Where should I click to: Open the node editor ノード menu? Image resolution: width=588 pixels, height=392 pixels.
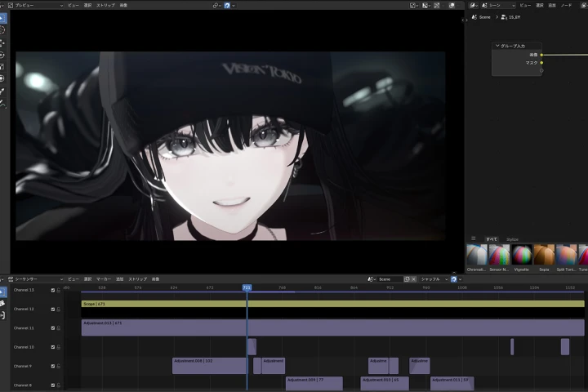(x=566, y=5)
